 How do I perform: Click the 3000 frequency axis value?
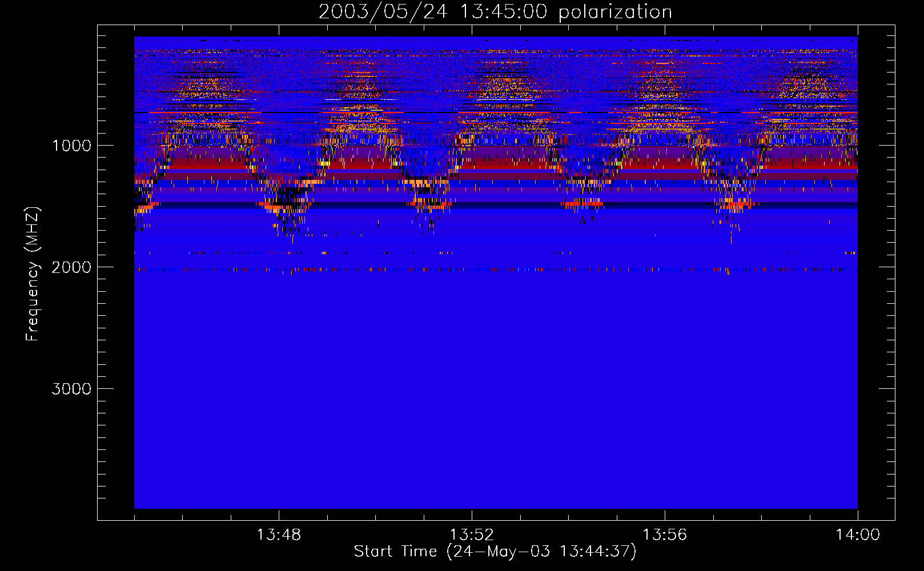(x=71, y=389)
